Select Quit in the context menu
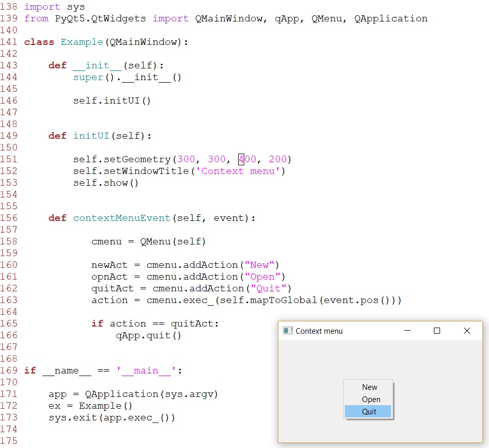The width and height of the screenshot is (489, 448). click(368, 411)
